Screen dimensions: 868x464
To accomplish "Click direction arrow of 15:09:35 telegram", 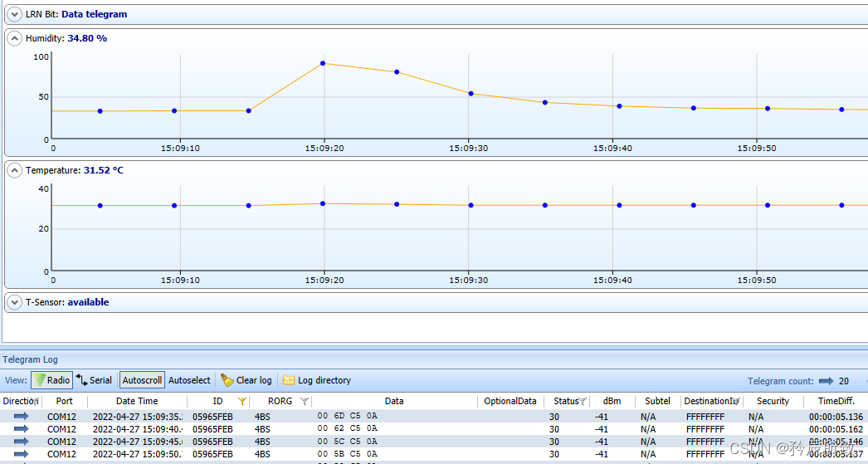I will [x=21, y=415].
